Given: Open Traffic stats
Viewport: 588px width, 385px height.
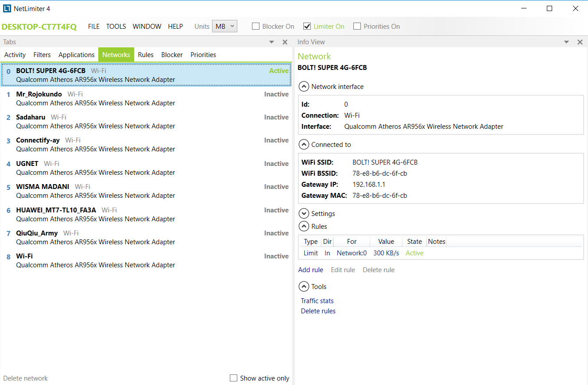Looking at the screenshot, I should pyautogui.click(x=317, y=301).
